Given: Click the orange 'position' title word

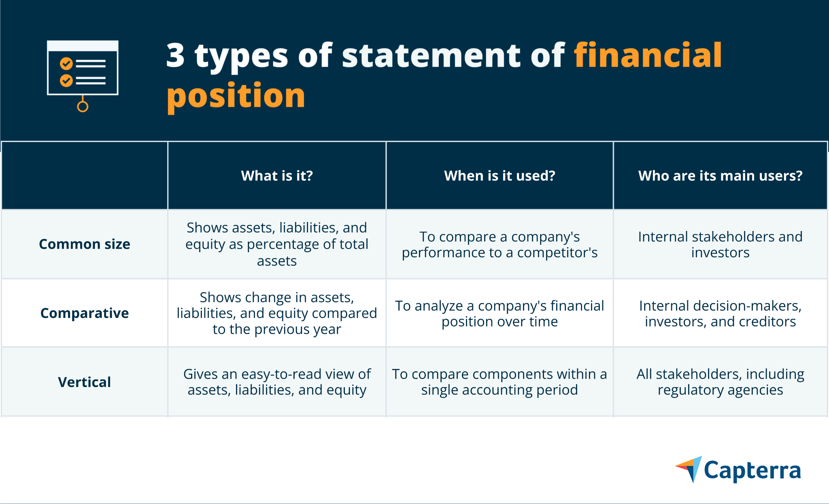Looking at the screenshot, I should 236,97.
